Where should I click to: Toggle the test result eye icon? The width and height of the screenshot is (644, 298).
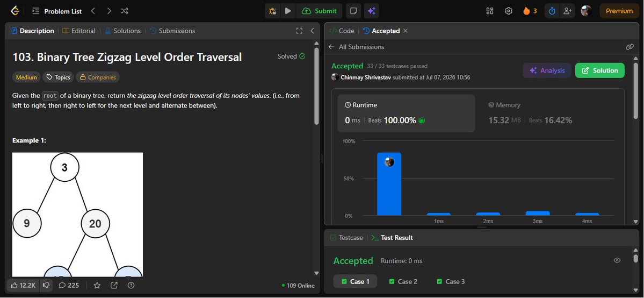[x=617, y=260]
